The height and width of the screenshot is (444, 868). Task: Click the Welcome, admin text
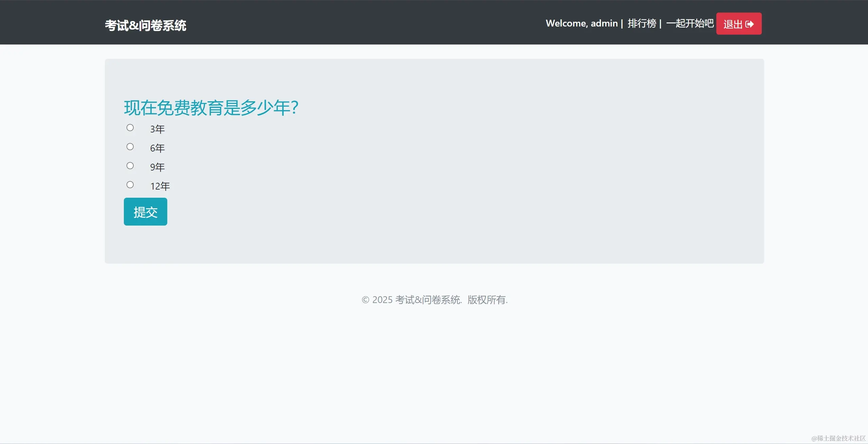tap(581, 23)
